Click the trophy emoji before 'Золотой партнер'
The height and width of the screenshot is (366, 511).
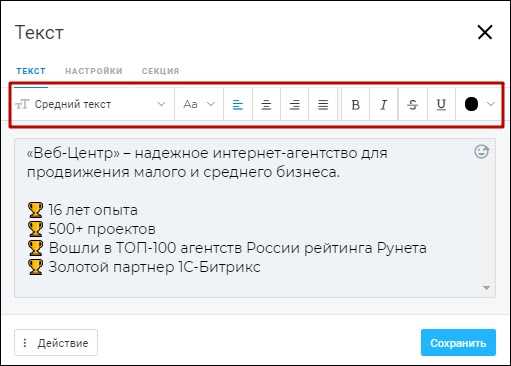point(35,267)
